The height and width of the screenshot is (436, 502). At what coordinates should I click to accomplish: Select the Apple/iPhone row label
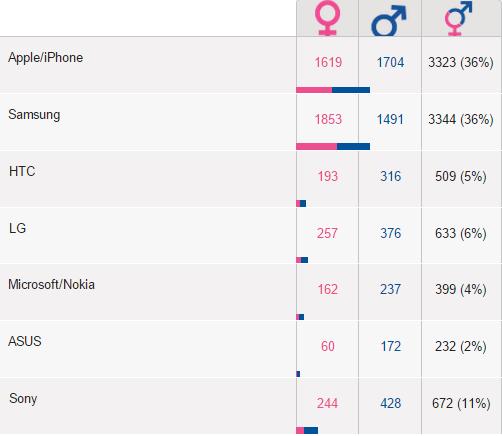(x=46, y=58)
